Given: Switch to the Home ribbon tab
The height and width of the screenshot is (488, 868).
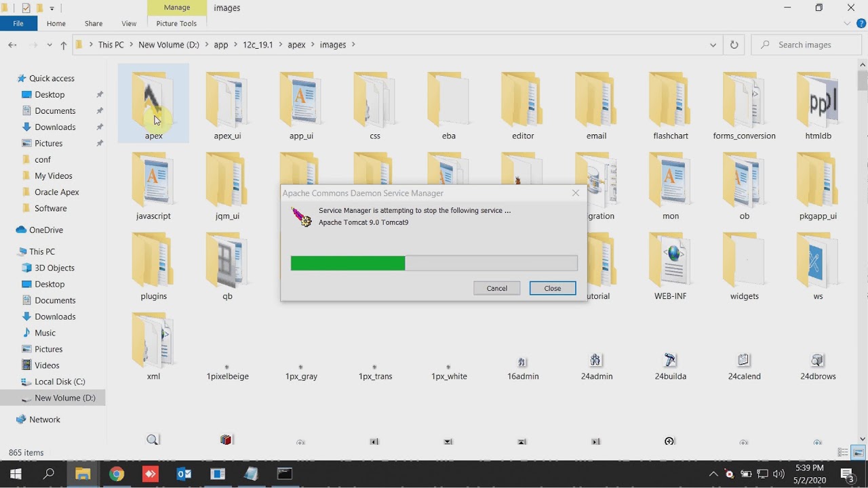Looking at the screenshot, I should [56, 23].
